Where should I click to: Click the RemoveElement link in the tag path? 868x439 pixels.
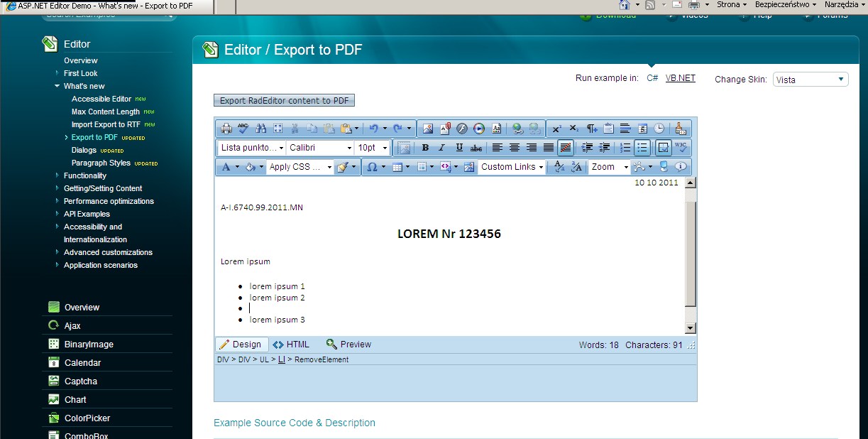click(x=322, y=359)
